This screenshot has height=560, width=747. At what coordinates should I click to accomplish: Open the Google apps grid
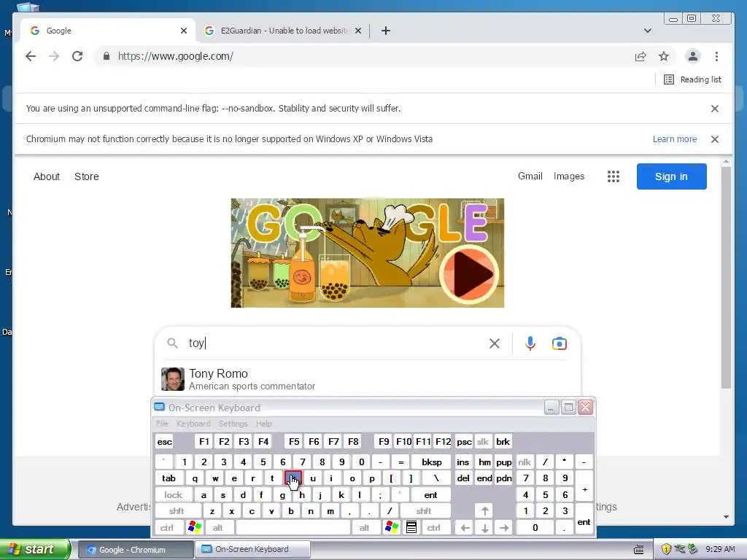(613, 176)
